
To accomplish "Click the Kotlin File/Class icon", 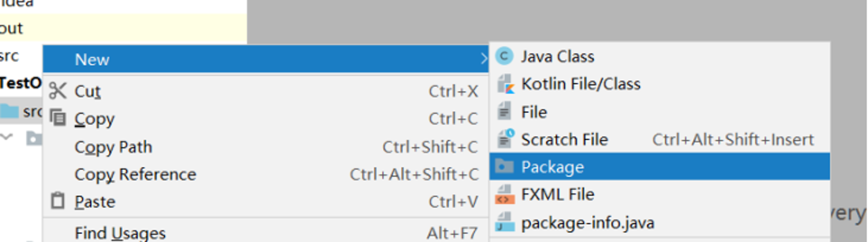I will pos(505,84).
